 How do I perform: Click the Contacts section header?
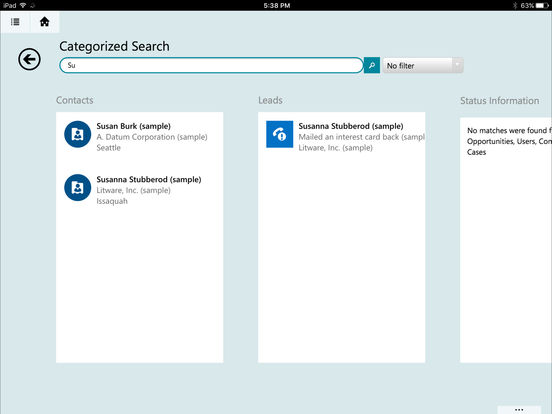coord(75,100)
